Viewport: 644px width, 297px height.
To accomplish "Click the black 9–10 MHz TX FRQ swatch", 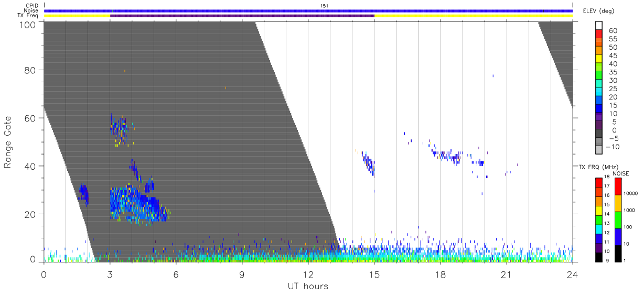I will [x=599, y=257].
